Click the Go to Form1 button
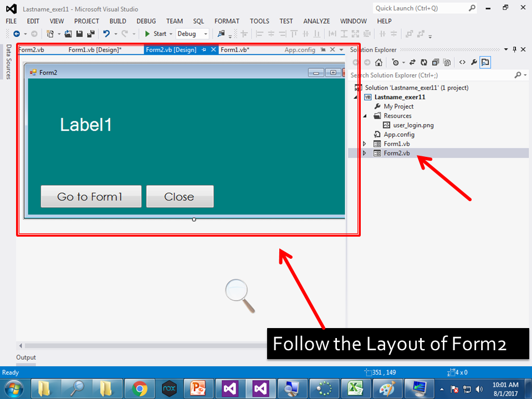The width and height of the screenshot is (532, 399). click(x=90, y=196)
